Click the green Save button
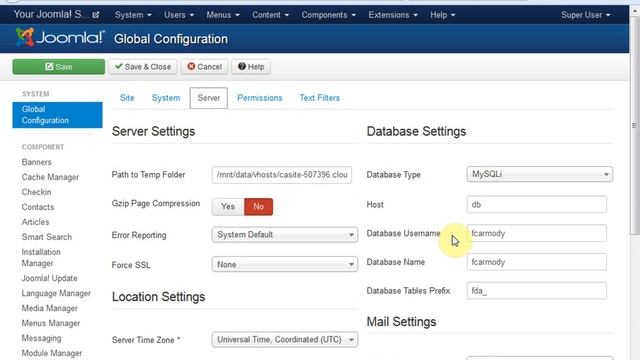640x360 pixels. click(x=58, y=67)
